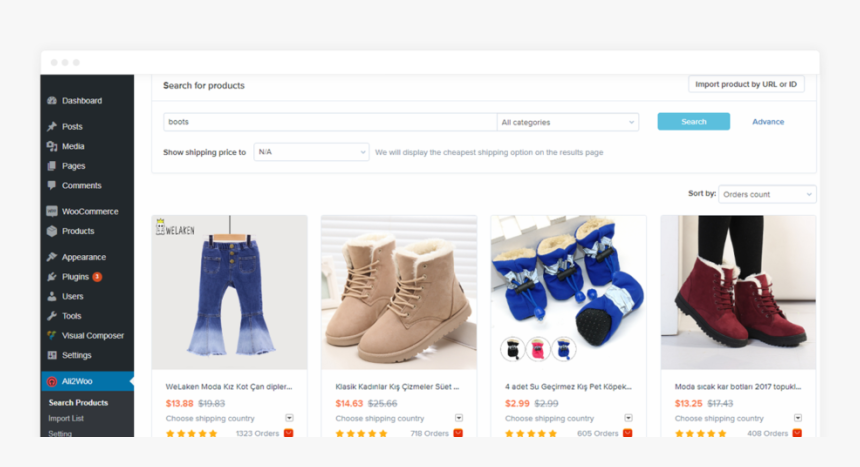Open the Advance search link
Screen dimensions: 860x467
pos(768,122)
